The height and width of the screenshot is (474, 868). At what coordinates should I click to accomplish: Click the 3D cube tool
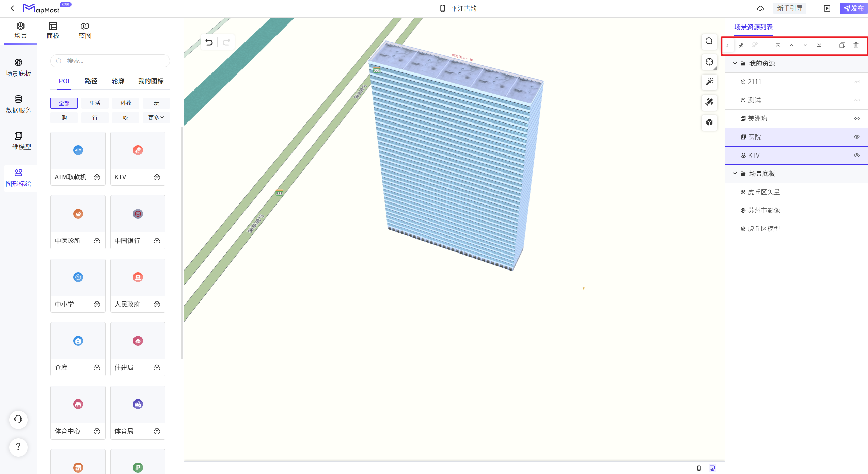point(709,122)
